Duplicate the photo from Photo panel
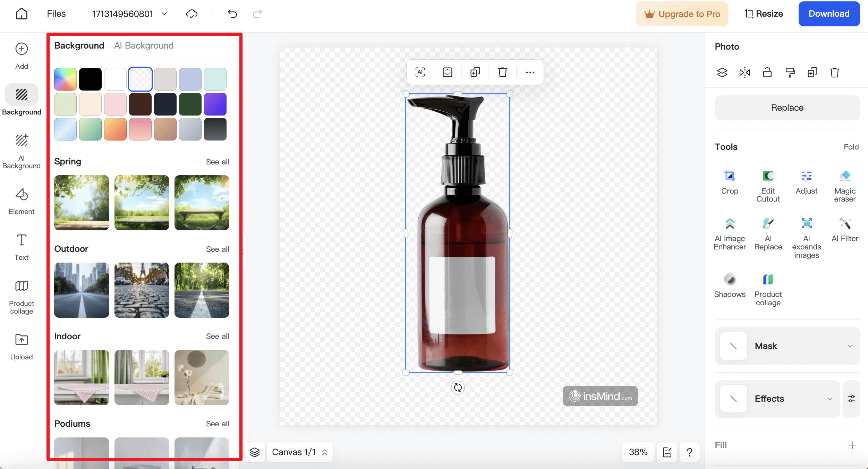Screen dimensions: 868x469 coord(812,73)
